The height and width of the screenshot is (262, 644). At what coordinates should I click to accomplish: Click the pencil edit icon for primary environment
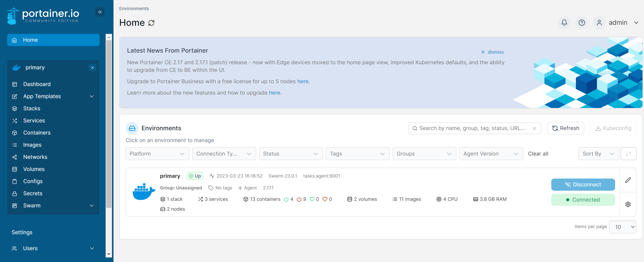628,180
